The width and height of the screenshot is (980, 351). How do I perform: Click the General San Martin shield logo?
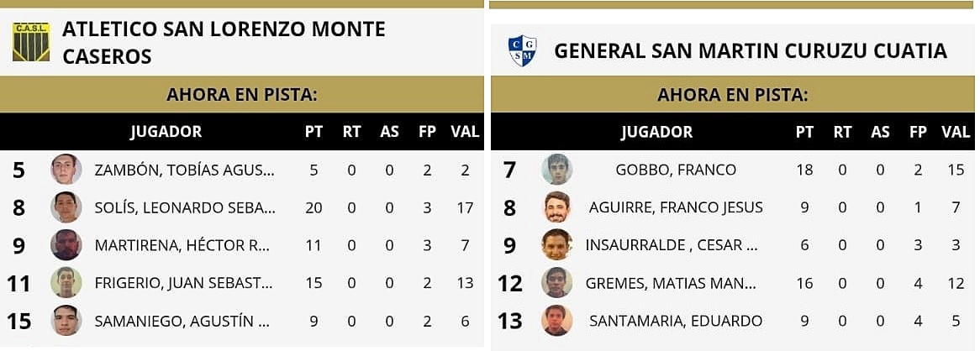pyautogui.click(x=523, y=50)
